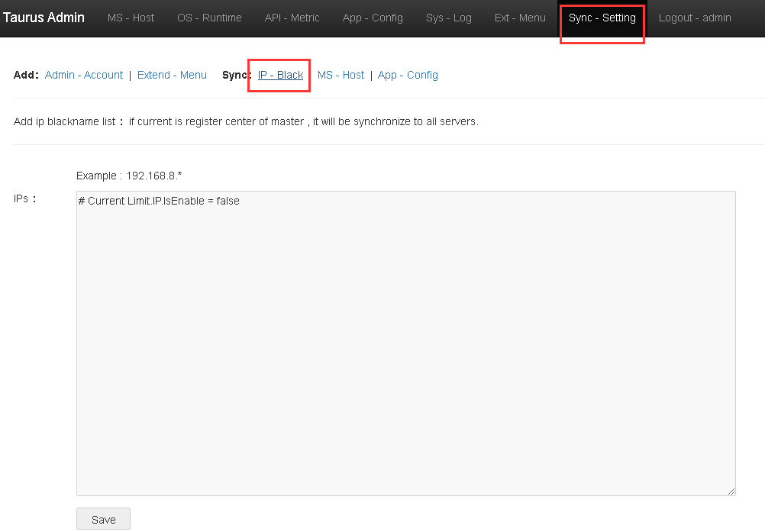Switch to the Sys - Log tab
The width and height of the screenshot is (765, 532).
[x=448, y=18]
